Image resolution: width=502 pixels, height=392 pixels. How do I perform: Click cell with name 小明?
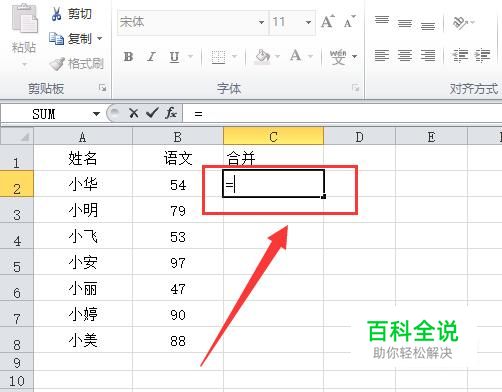[83, 210]
